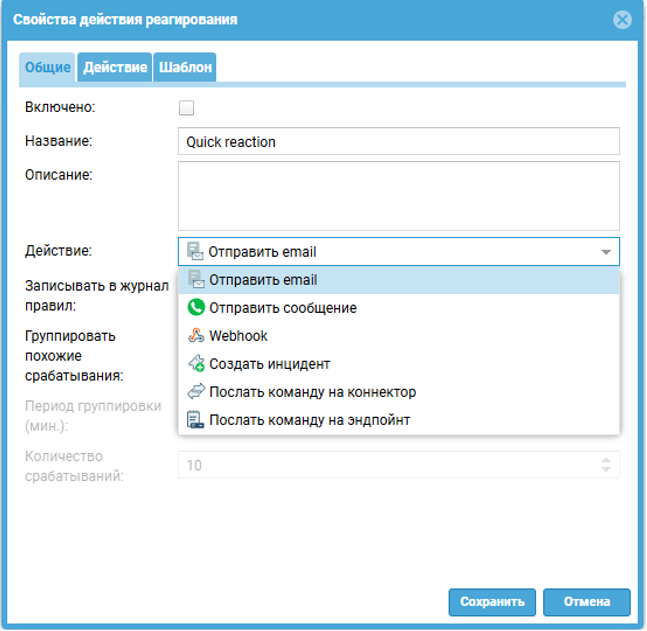Screen dimensions: 647x631
Task: Select the Общие tab
Action: pos(47,67)
